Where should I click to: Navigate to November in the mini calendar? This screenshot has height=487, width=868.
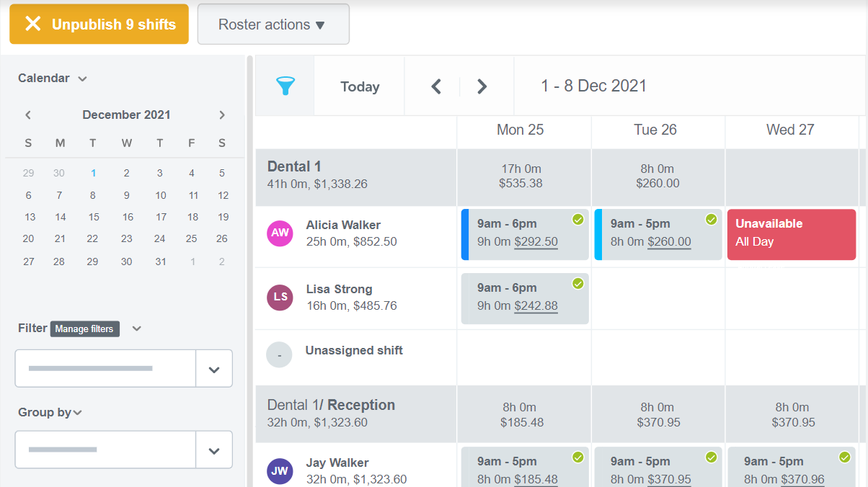(27, 115)
